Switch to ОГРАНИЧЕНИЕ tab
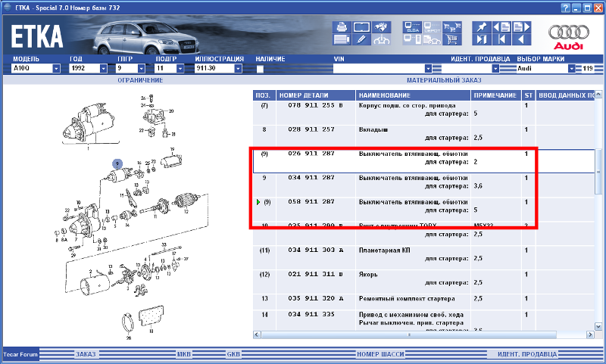Viewport: 606px width, 364px height. tap(140, 80)
